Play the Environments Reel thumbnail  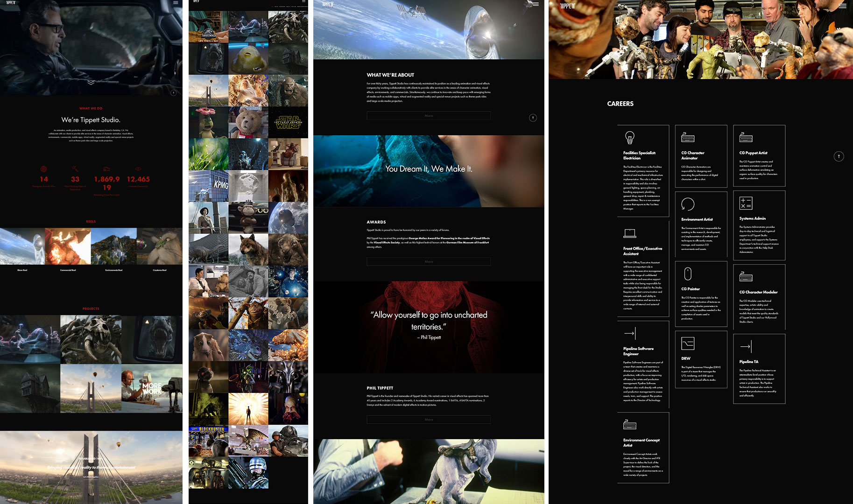click(113, 246)
